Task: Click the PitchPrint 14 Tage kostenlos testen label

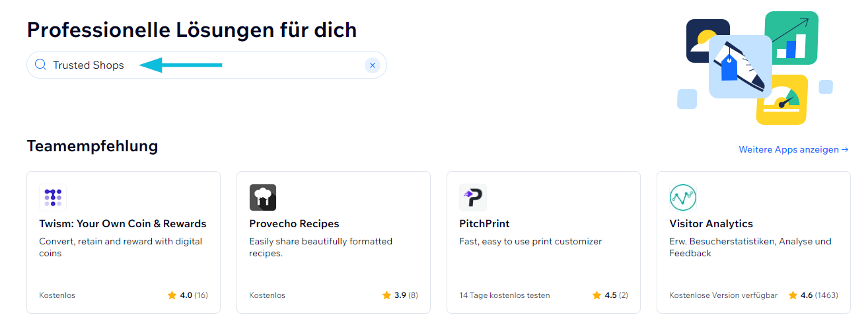Action: coord(505,295)
